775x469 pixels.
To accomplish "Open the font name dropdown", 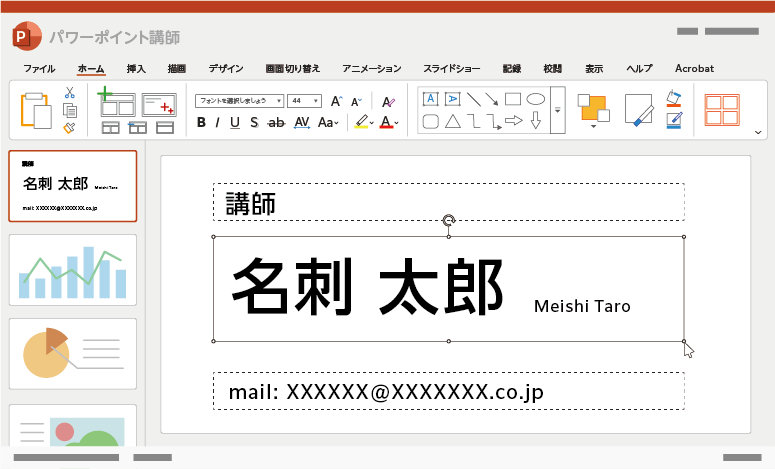I will pos(238,101).
